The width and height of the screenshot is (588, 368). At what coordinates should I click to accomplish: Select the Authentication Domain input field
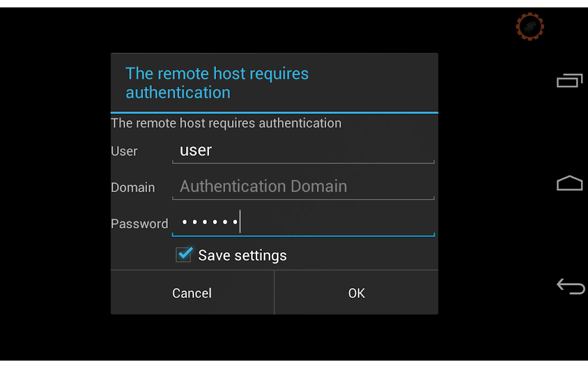(x=303, y=187)
